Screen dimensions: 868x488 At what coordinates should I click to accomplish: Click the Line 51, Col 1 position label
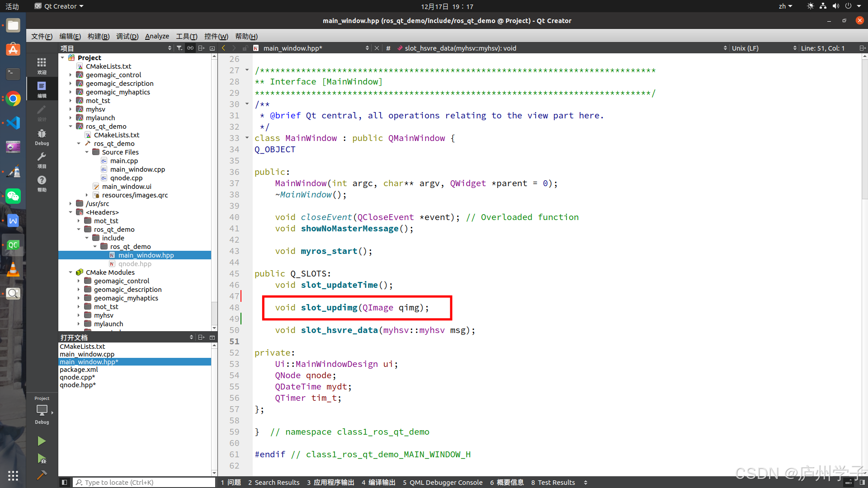822,48
